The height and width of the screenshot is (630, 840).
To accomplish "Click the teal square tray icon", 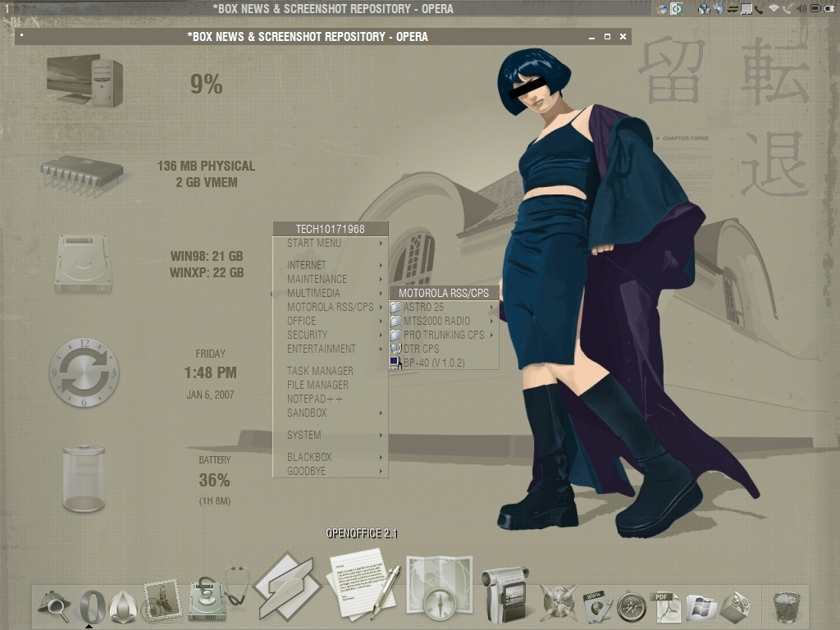I will tap(677, 8).
